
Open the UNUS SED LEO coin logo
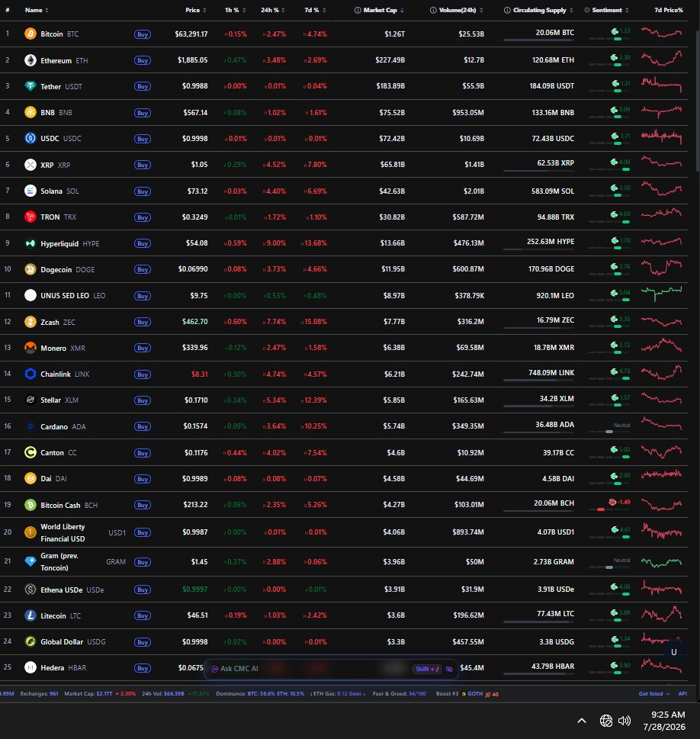31,295
